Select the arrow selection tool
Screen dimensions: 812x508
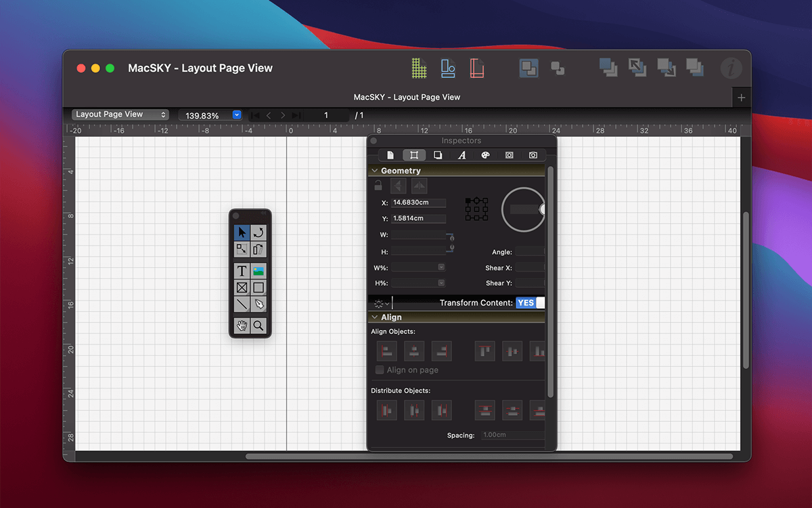coord(242,233)
